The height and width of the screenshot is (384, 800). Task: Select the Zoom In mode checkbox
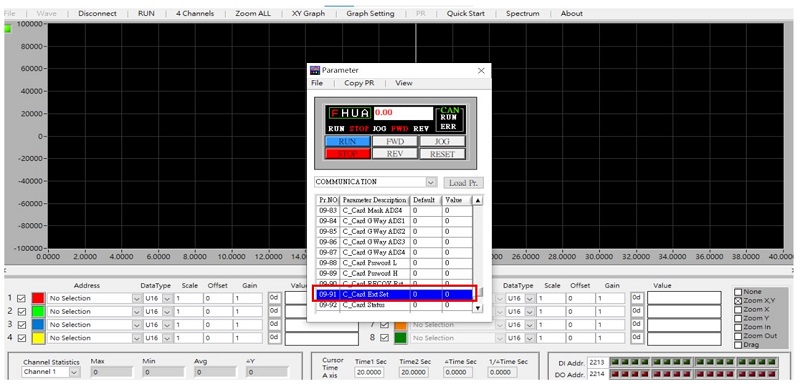point(738,327)
